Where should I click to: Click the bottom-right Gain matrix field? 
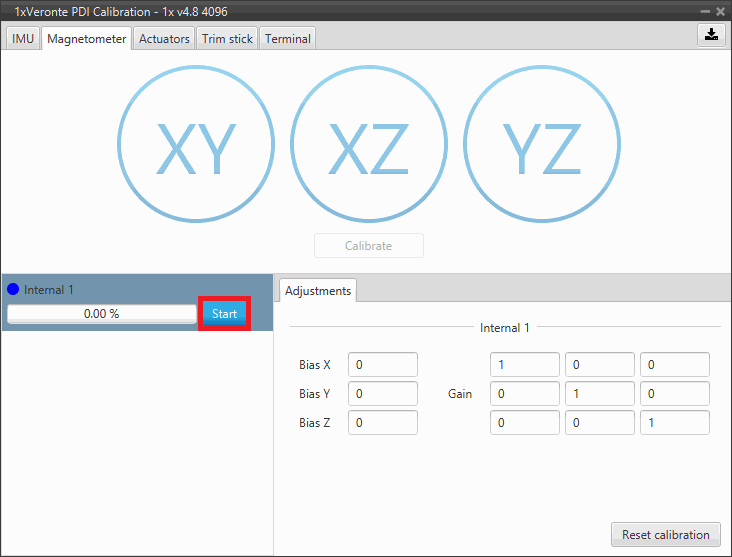[675, 423]
